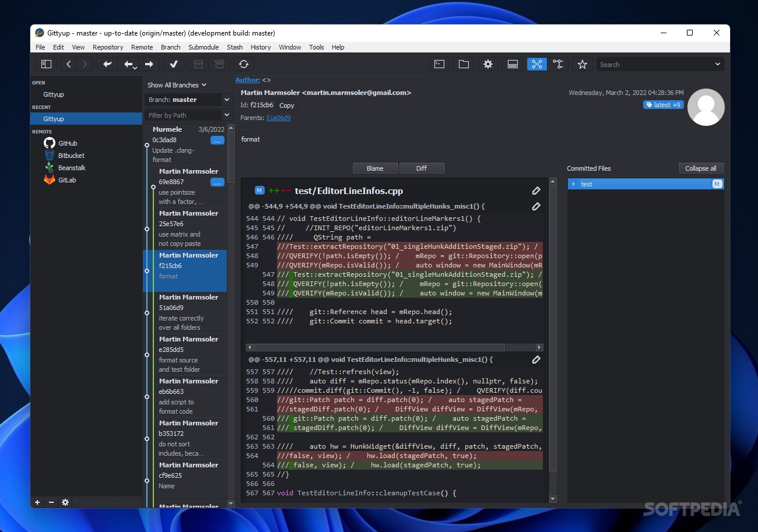Go back with the left arrow
This screenshot has width=758, height=532.
[69, 64]
